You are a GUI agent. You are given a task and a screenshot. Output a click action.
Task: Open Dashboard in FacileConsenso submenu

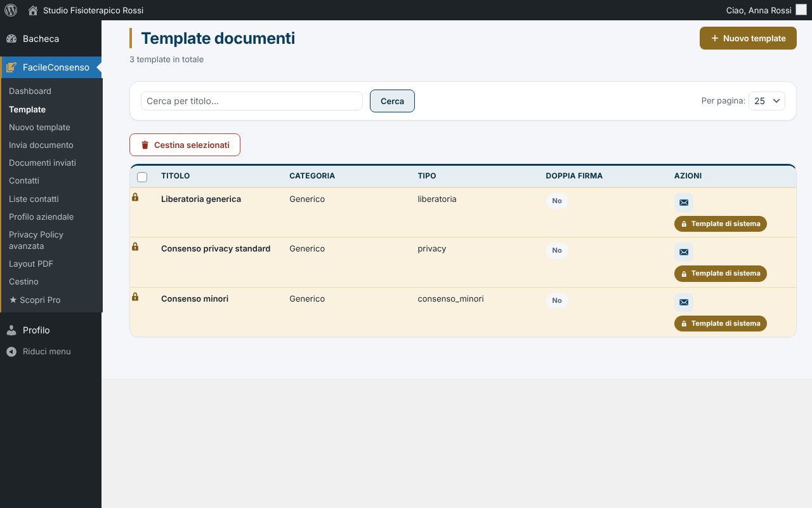(x=30, y=91)
